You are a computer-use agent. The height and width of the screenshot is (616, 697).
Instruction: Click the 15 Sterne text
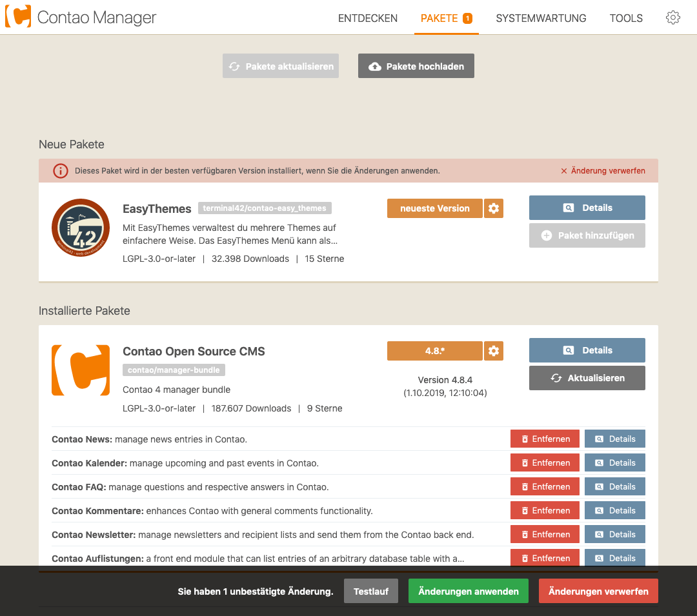(325, 259)
